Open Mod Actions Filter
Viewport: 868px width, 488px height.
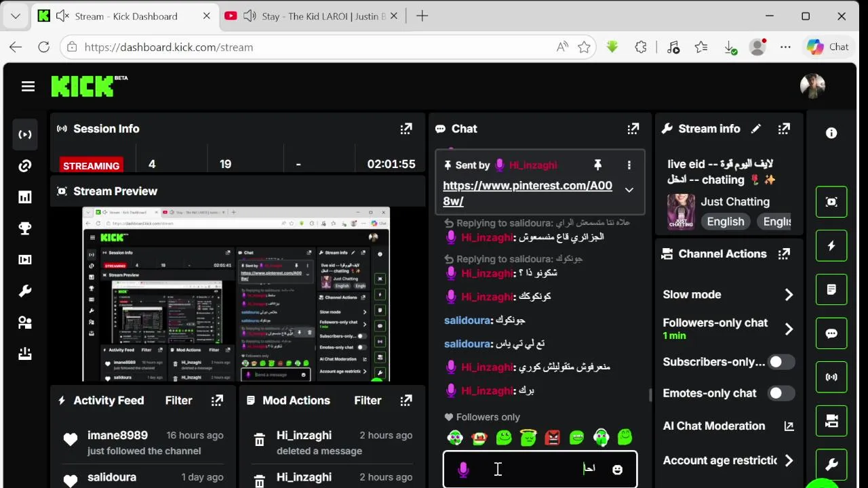coord(368,400)
